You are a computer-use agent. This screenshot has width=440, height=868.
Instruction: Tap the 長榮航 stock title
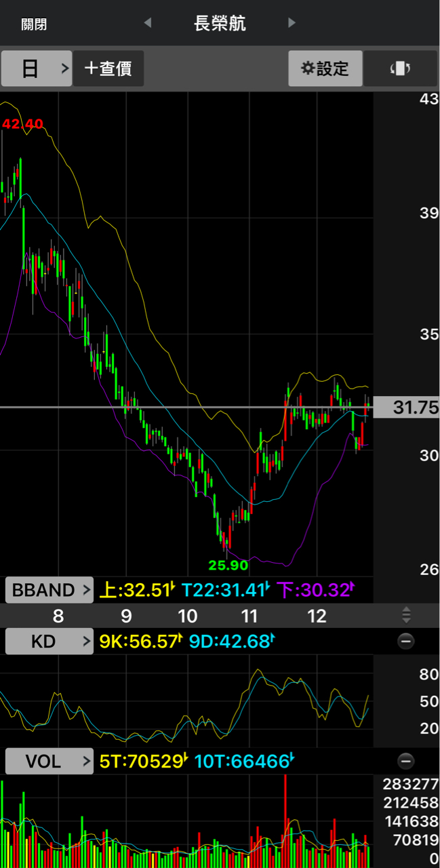[220, 24]
